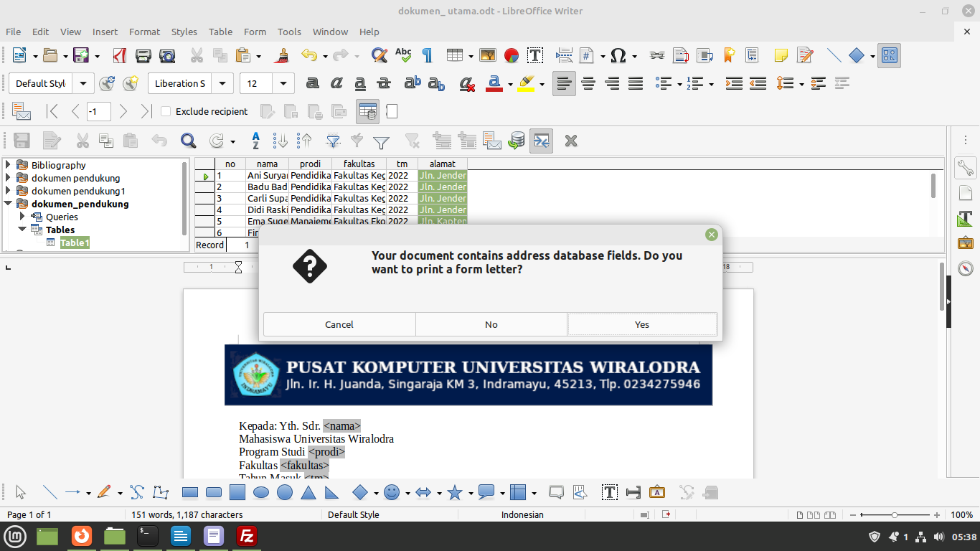The width and height of the screenshot is (980, 551).
Task: Expand Queries tree node
Action: pos(23,217)
